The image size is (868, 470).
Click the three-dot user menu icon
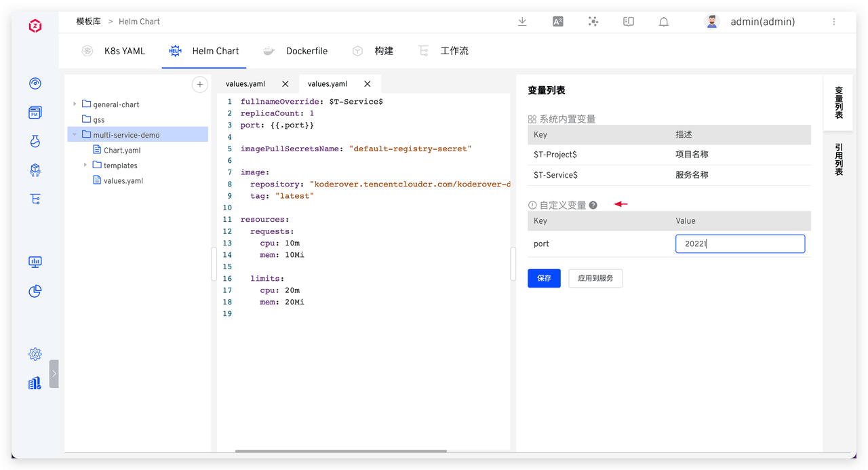833,22
